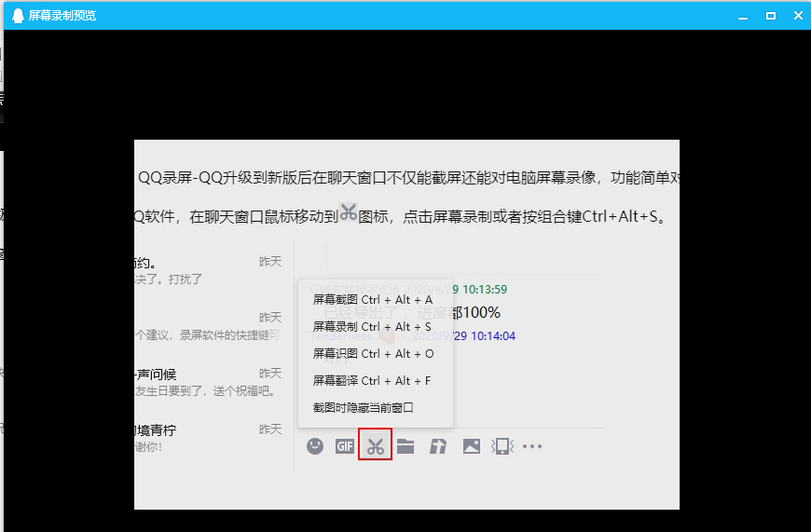Open conversation row ending 境青柠
The image size is (811, 532).
point(209,438)
